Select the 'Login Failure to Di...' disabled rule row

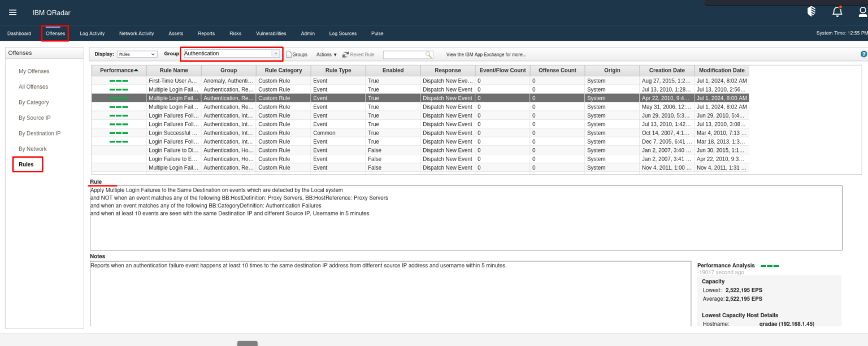click(173, 150)
